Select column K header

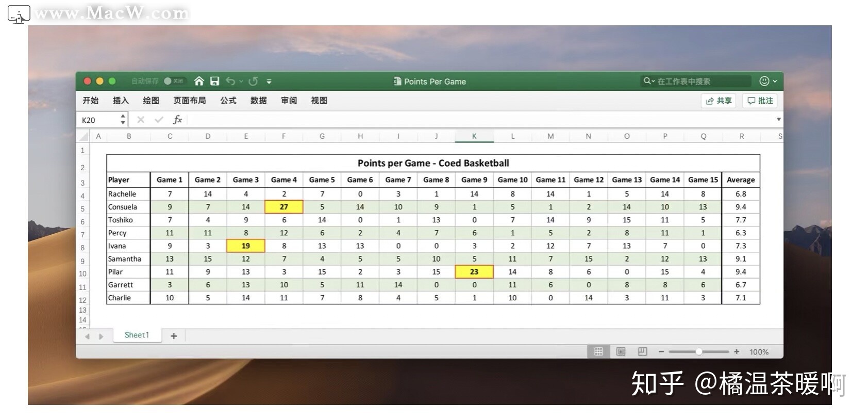pos(474,136)
